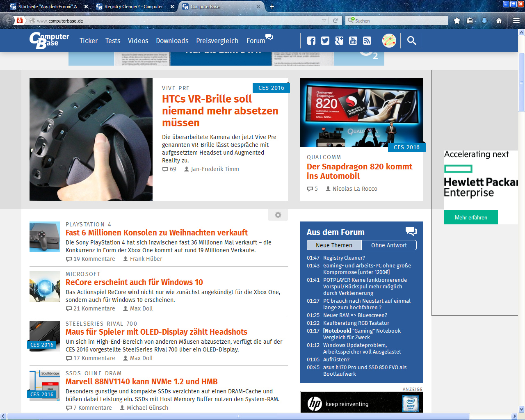Open the YouTube icon in header
The image size is (525, 420).
click(x=353, y=41)
